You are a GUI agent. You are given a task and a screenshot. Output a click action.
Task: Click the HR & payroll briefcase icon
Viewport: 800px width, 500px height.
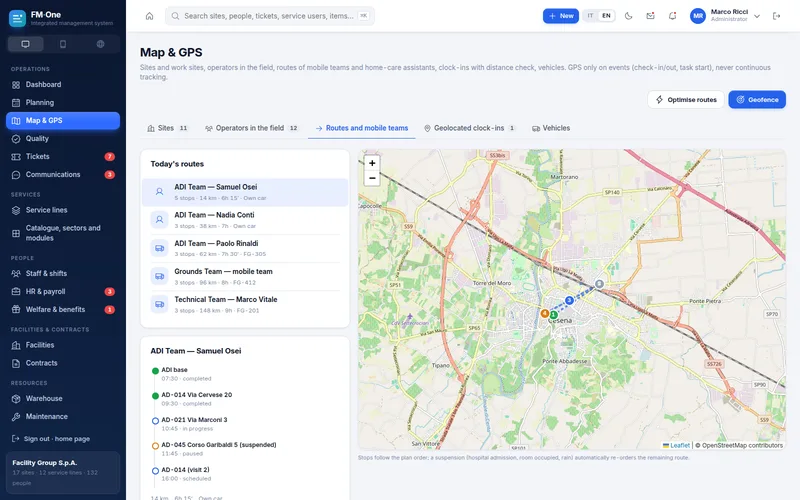16,292
